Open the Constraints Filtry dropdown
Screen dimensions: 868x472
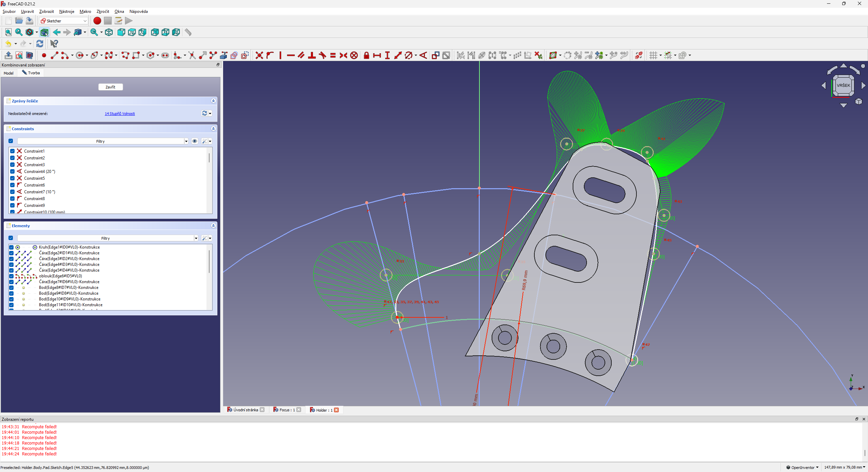tap(186, 141)
